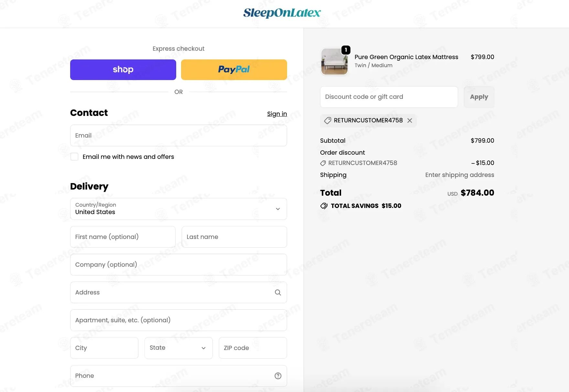
Task: Click the Delivery heading
Action: [x=89, y=186]
